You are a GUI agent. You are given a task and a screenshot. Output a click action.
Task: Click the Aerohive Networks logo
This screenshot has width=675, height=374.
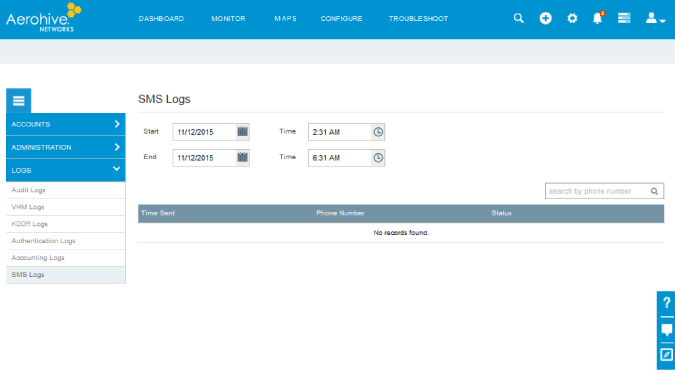coord(43,18)
